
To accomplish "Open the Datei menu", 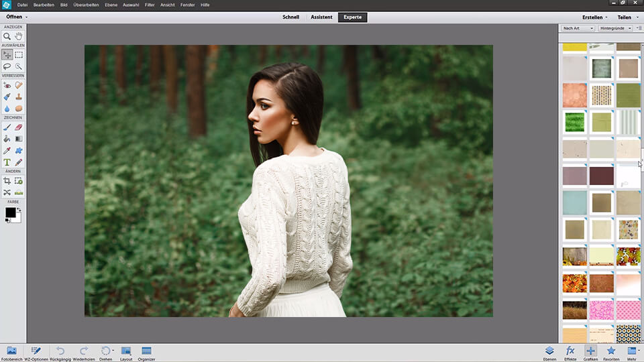I will [x=22, y=5].
